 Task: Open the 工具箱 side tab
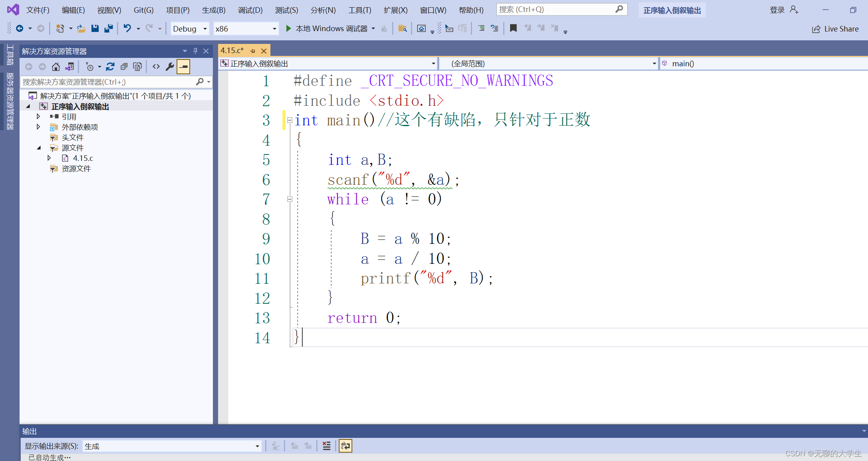click(10, 55)
